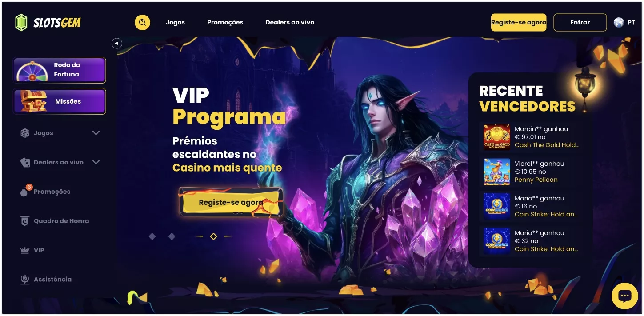Viewport: 644px width, 316px height.
Task: Open the Penny Pelican game thumbnail
Action: pos(497,172)
